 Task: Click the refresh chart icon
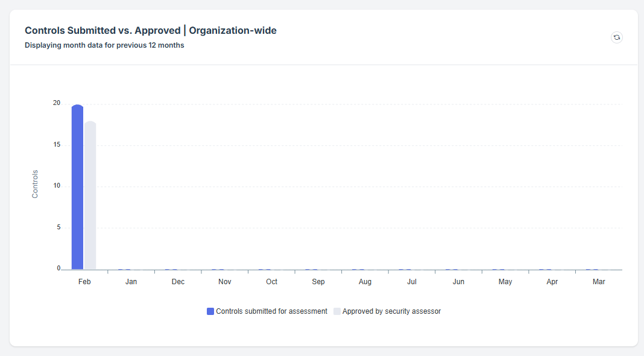[616, 37]
